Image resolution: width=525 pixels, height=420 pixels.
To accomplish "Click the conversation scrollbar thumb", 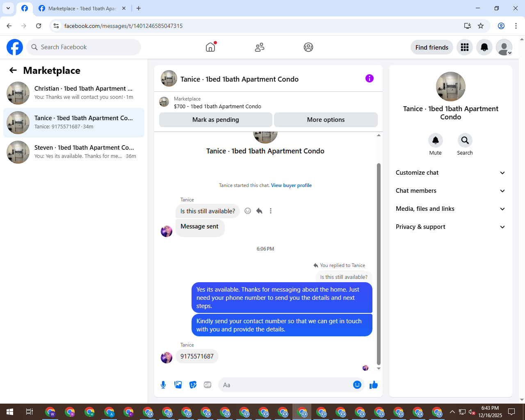I will click(379, 264).
